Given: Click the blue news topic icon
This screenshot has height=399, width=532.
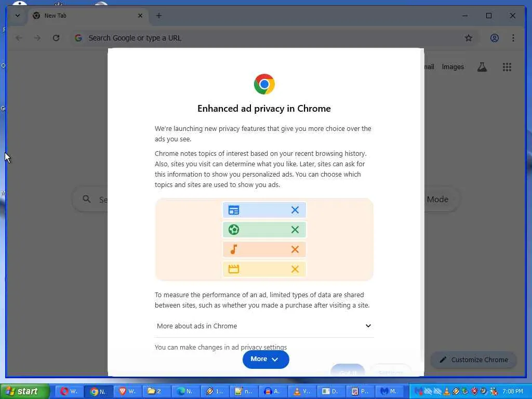Looking at the screenshot, I should tap(233, 210).
